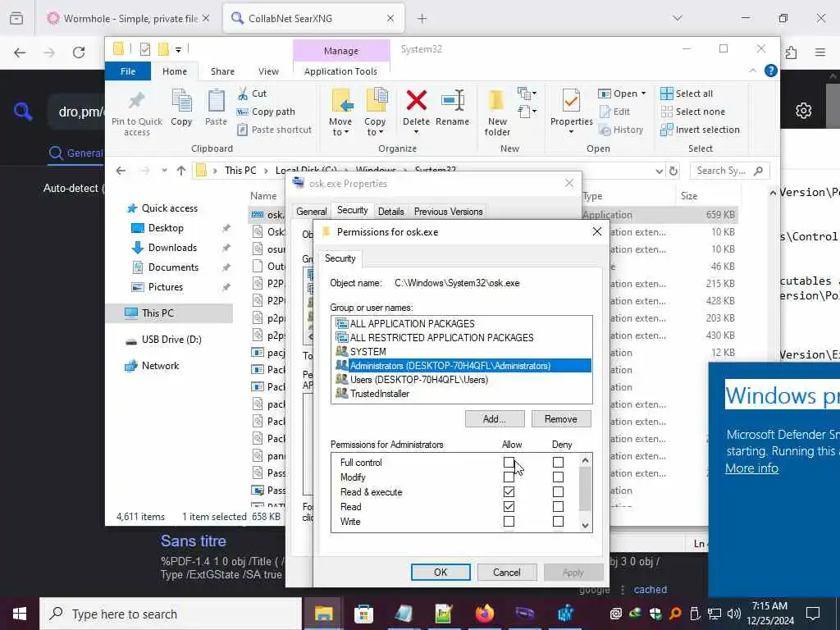Create a New folder from ribbon

pos(497,113)
